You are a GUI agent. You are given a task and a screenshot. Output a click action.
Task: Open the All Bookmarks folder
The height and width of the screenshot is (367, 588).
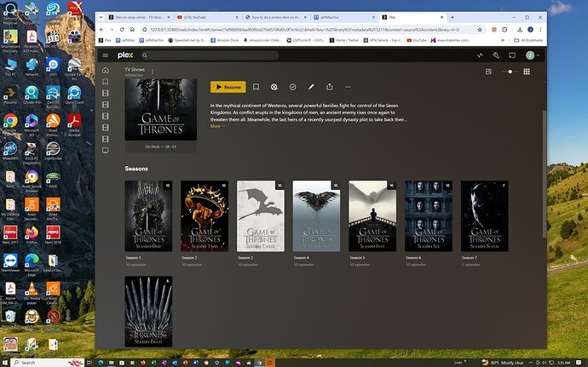528,40
